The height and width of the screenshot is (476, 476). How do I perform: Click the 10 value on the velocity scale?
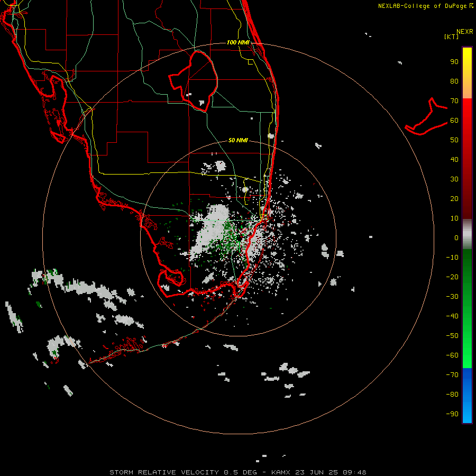[454, 218]
